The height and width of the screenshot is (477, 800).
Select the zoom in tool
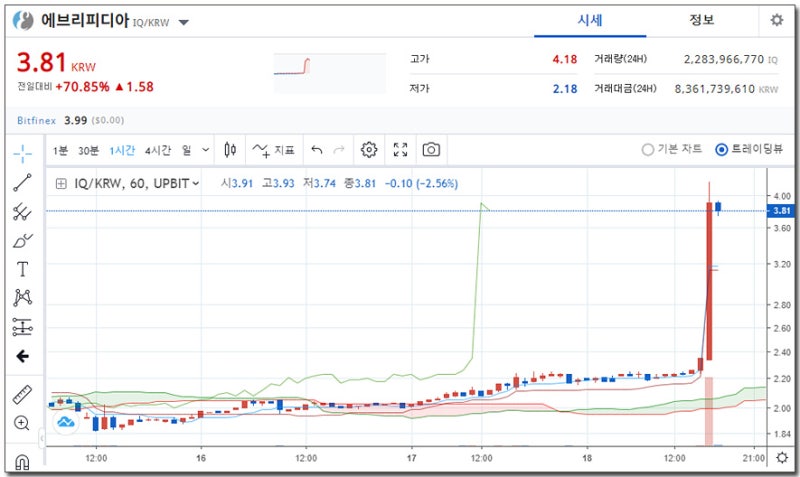(22, 423)
